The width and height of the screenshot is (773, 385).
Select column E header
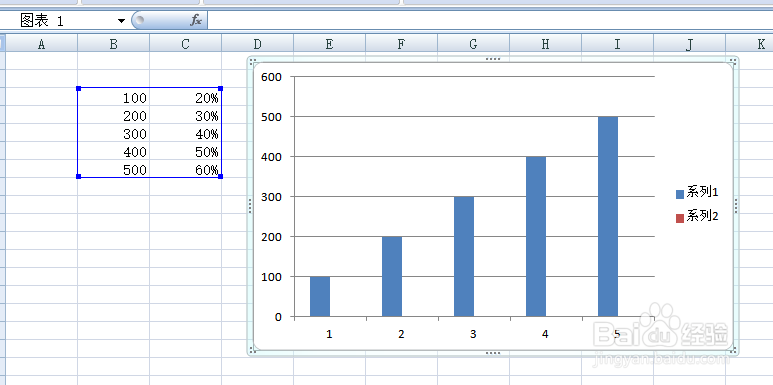tap(329, 44)
